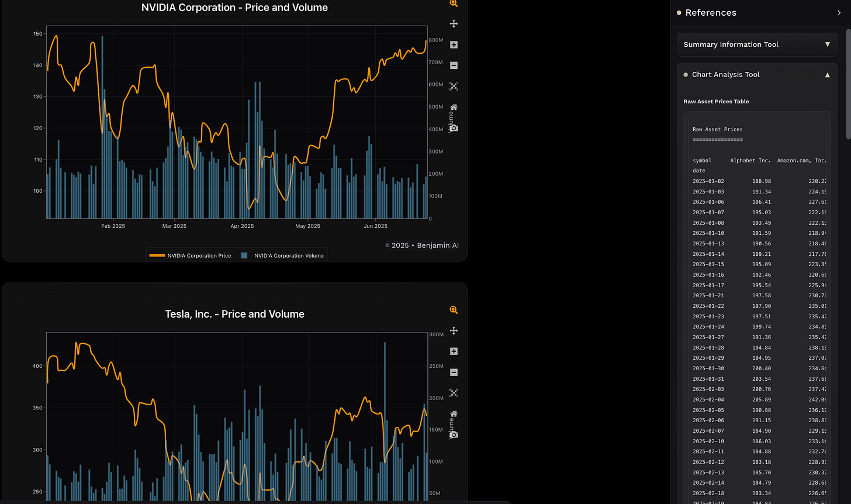Click Apr 2025 label on NVIDIA chart axis

click(x=242, y=226)
